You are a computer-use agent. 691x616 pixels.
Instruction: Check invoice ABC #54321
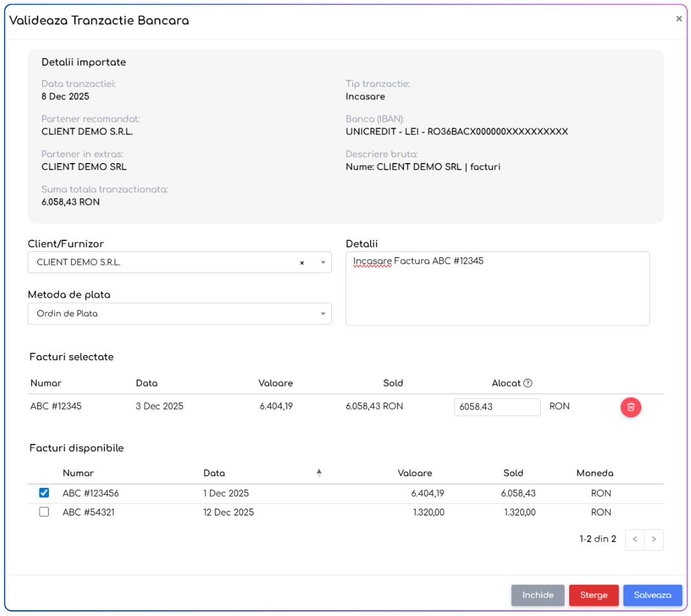44,512
